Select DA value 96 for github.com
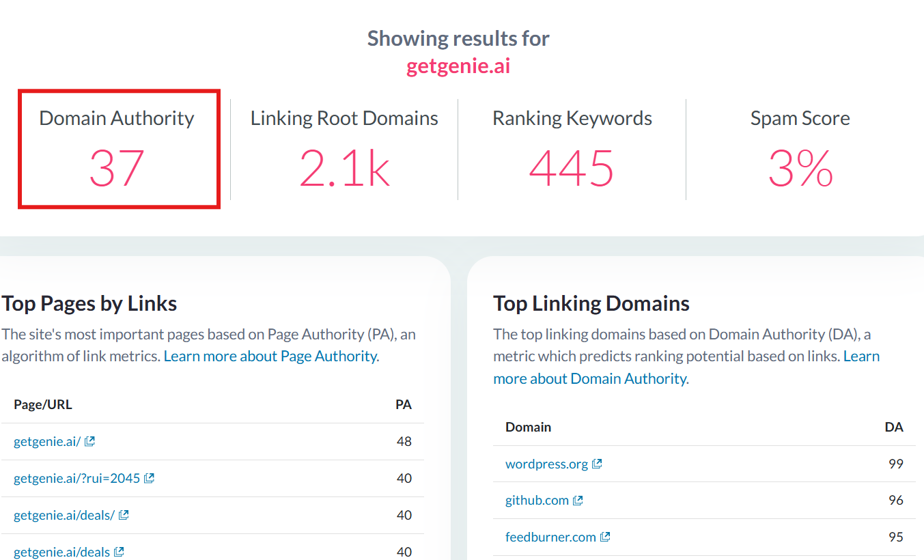924x560 pixels. [x=896, y=501]
